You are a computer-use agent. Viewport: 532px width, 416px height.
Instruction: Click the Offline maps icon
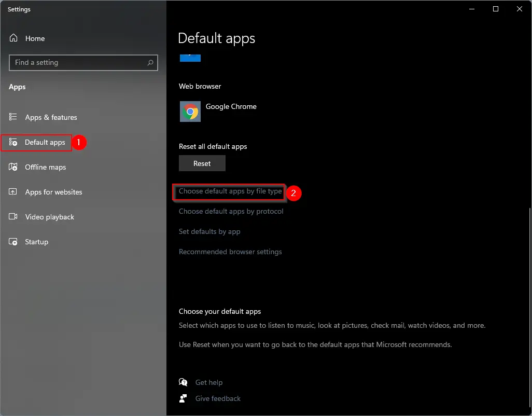pyautogui.click(x=13, y=167)
